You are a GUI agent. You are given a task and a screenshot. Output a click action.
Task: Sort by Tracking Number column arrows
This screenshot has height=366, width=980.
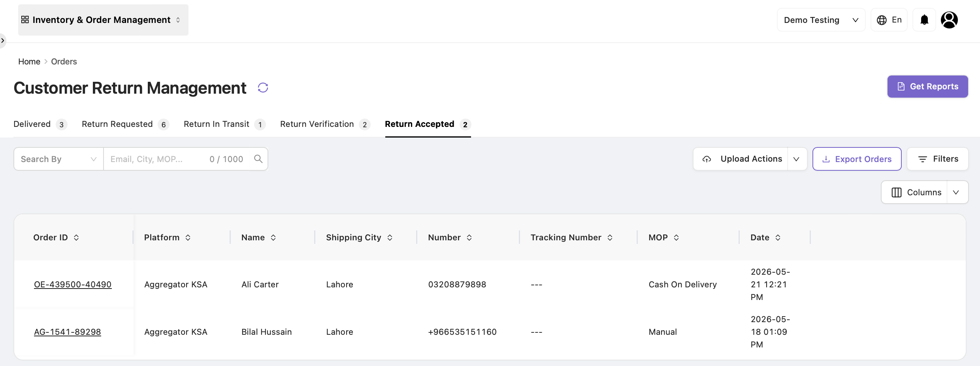tap(610, 238)
